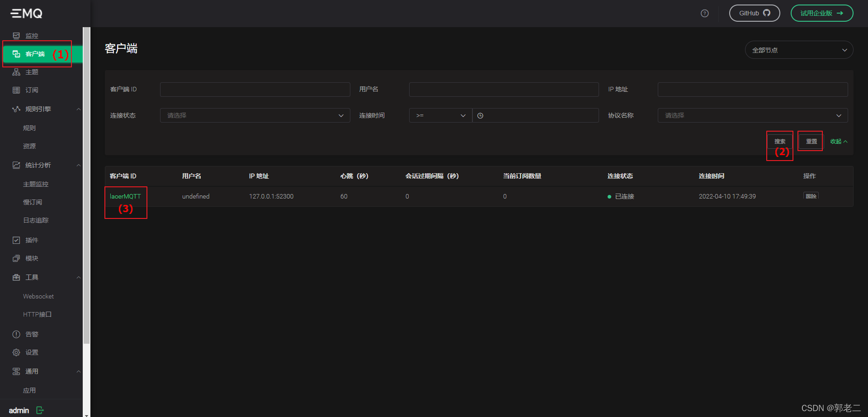Click the EMQ logo
The height and width of the screenshot is (417, 868).
pyautogui.click(x=27, y=14)
